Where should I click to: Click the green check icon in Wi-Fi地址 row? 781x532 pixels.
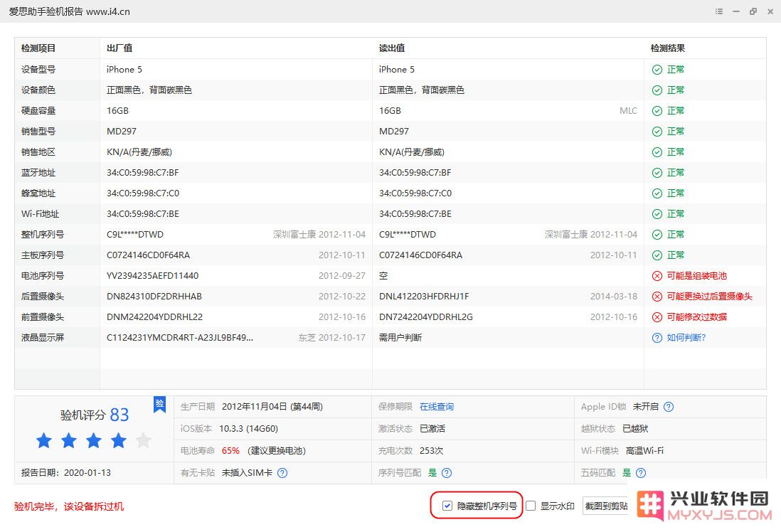(657, 214)
